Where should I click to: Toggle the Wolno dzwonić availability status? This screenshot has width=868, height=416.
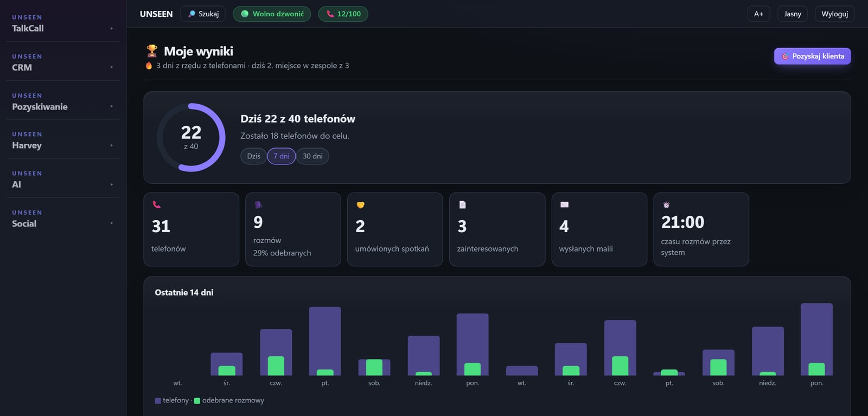click(x=272, y=14)
